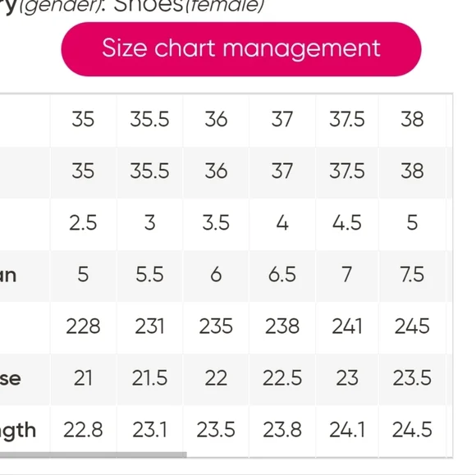Image resolution: width=476 pixels, height=475 pixels.
Task: Click the 241 measurement cell
Action: point(347,327)
